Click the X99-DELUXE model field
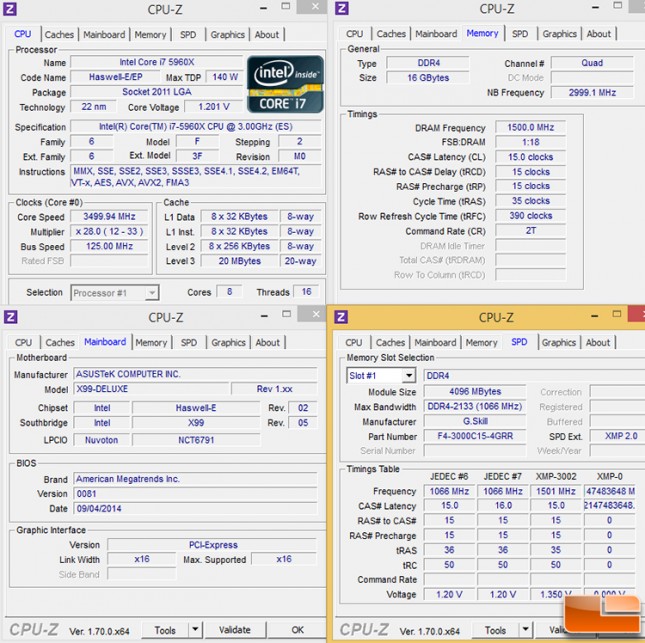The image size is (645, 643). 151,389
